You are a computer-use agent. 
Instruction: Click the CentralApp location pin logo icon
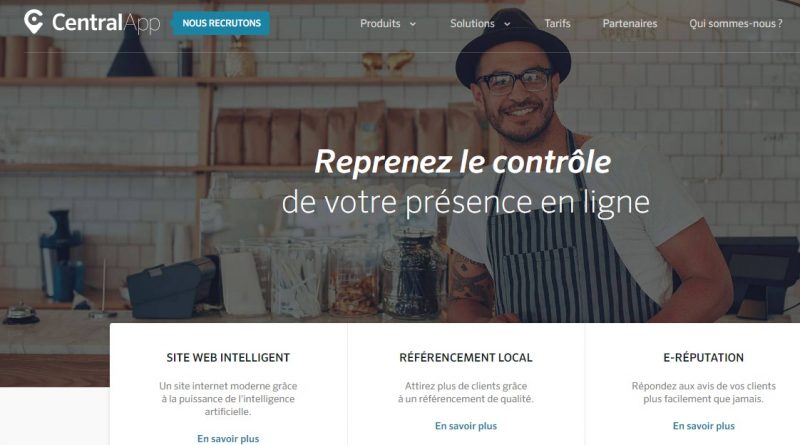coord(34,22)
